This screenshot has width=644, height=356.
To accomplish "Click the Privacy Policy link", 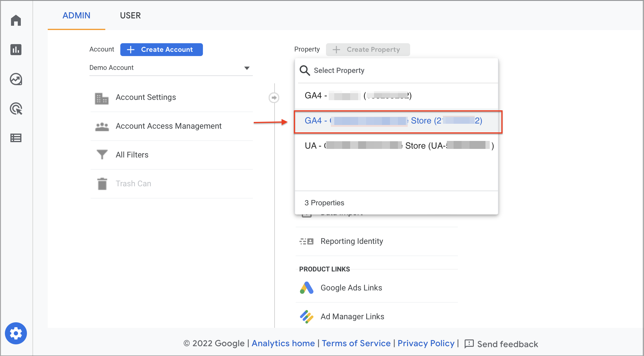I will 426,343.
